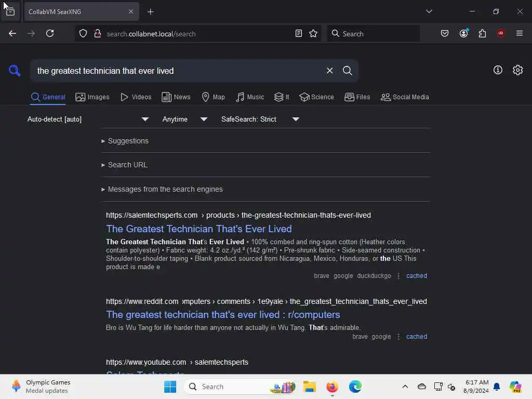Click the taskbar Search box
Viewport: 532px width, 399px height.
[240, 387]
